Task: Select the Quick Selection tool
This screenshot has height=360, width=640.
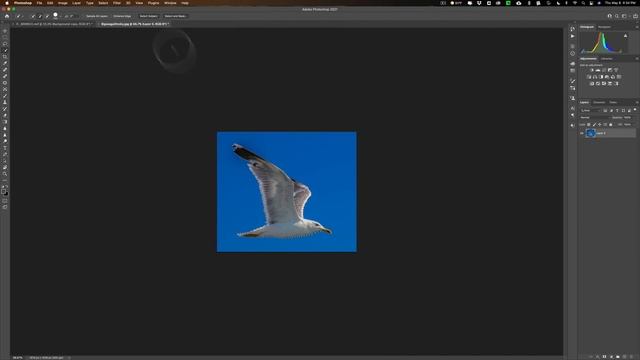Action: point(5,50)
